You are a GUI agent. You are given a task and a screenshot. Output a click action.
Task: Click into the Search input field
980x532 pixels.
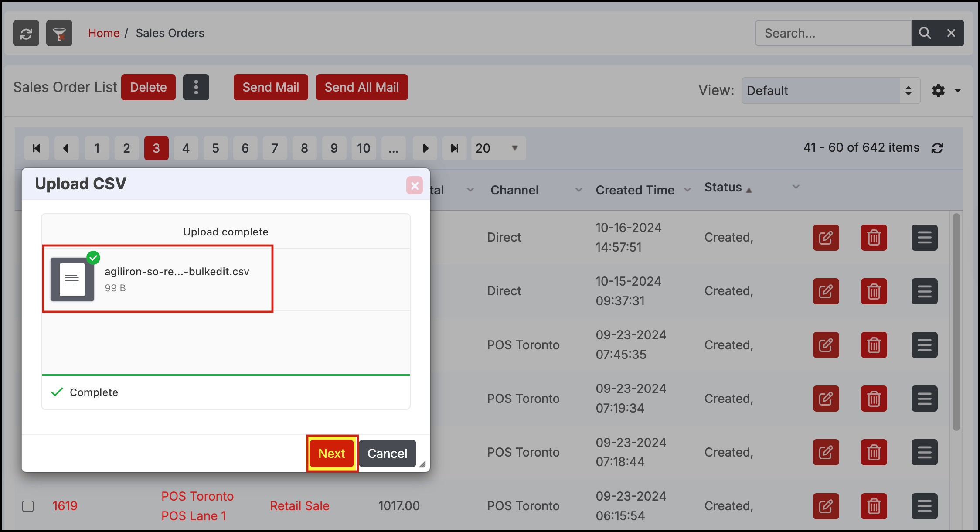click(x=833, y=33)
